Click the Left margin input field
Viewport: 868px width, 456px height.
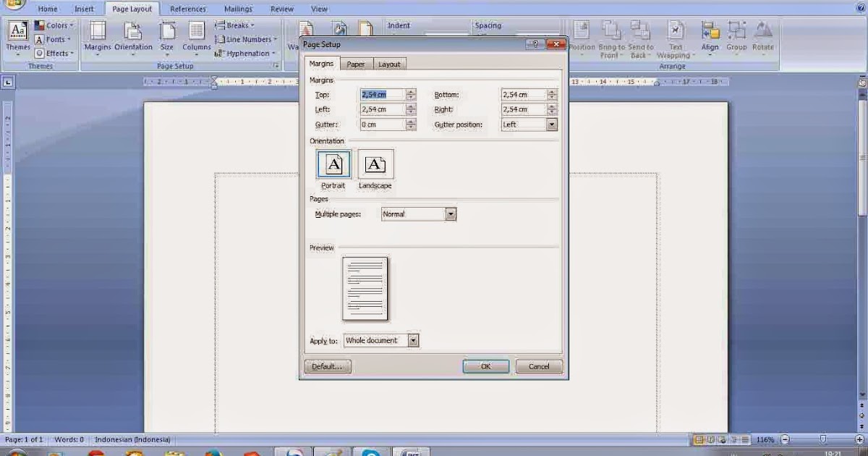click(383, 109)
